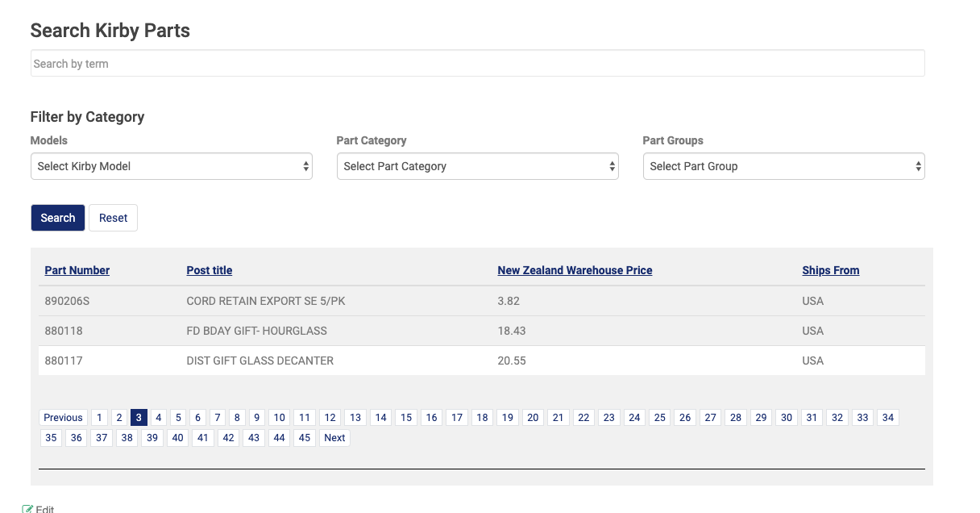Go to results page 35
This screenshot has height=513, width=980.
click(x=51, y=438)
